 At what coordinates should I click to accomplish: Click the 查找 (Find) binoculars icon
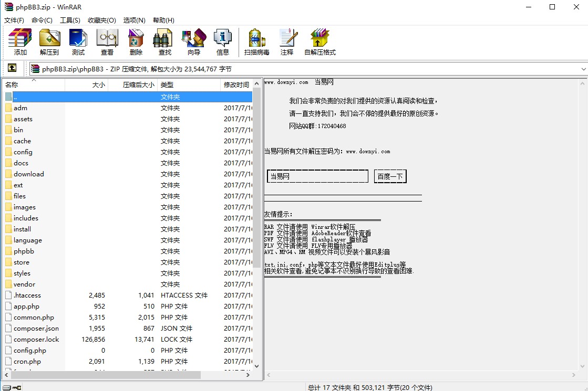tap(163, 42)
